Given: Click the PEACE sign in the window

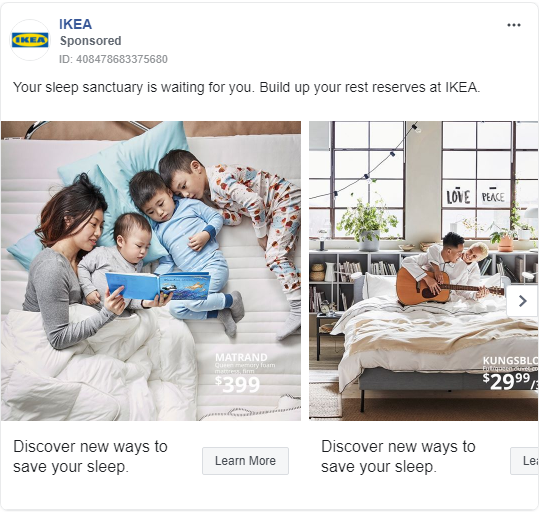Looking at the screenshot, I should coord(493,196).
